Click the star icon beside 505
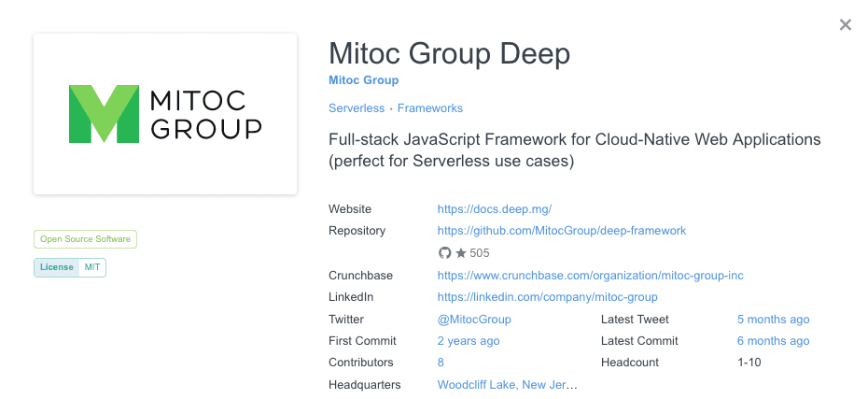Screen dimensions: 868x399 tap(460, 253)
